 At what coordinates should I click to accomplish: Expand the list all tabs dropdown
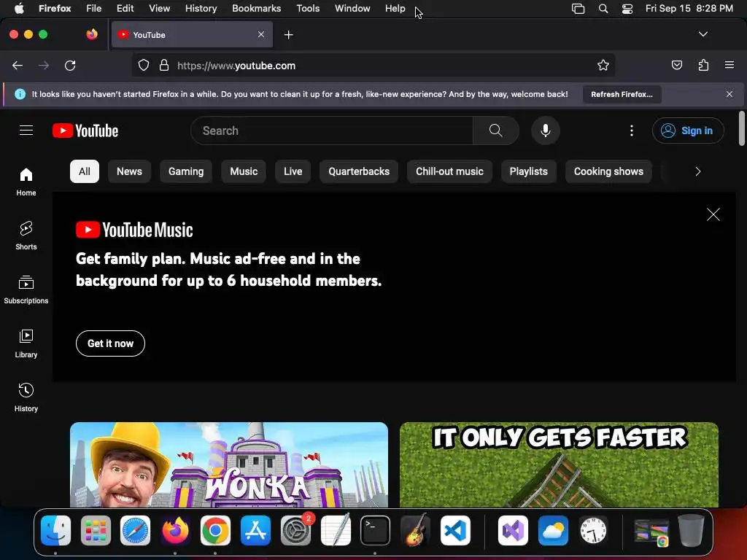(703, 34)
